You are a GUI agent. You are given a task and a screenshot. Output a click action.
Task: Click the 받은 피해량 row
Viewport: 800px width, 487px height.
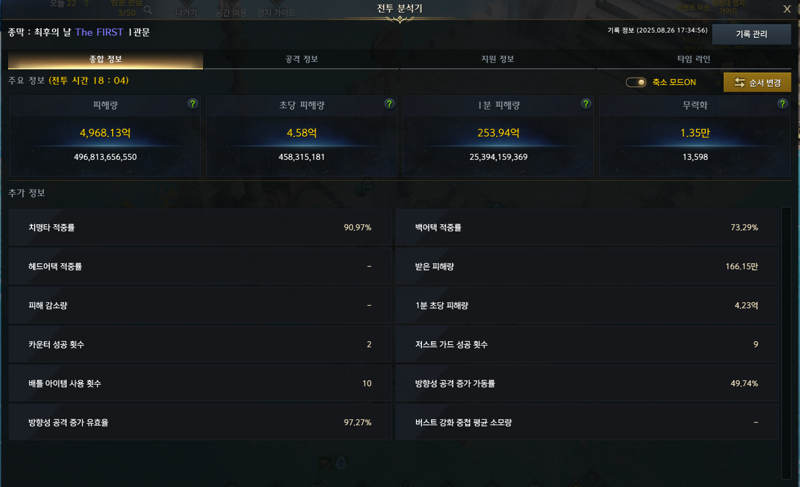[587, 266]
